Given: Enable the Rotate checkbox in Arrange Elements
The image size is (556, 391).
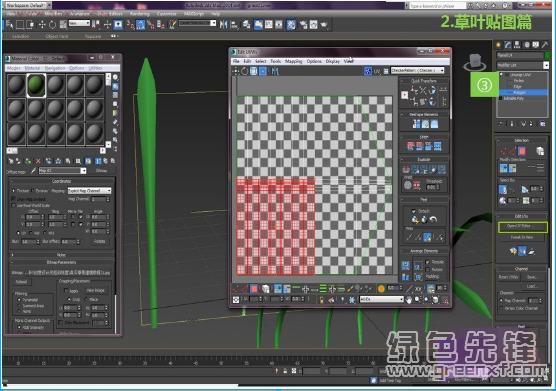Looking at the screenshot, I should pos(428,269).
